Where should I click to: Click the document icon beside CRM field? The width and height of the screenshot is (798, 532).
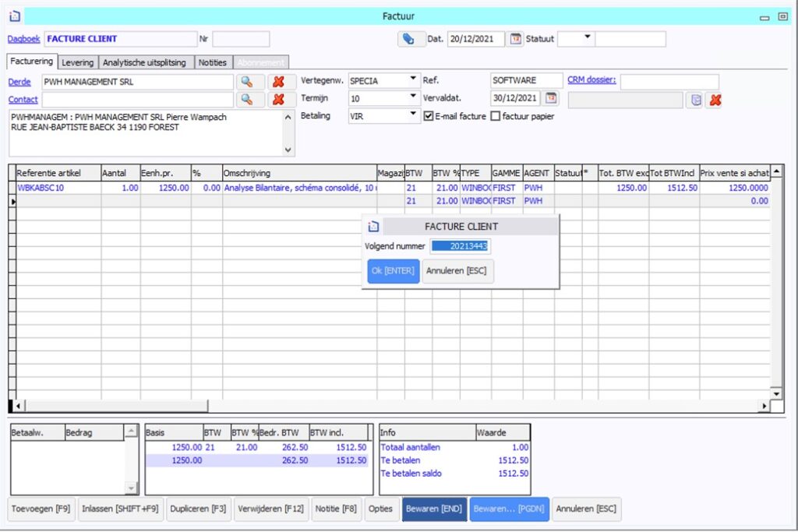tap(696, 100)
